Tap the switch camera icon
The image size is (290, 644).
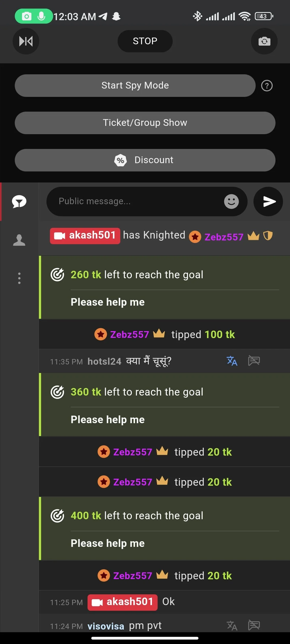click(264, 41)
